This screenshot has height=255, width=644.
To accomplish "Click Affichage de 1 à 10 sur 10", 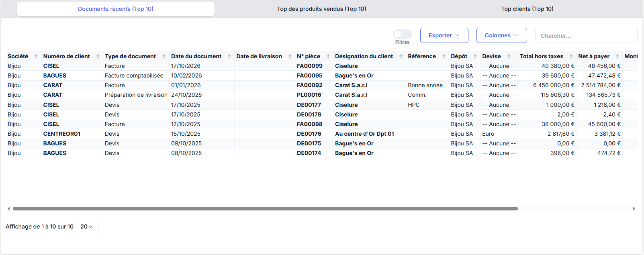I will pyautogui.click(x=40, y=226).
